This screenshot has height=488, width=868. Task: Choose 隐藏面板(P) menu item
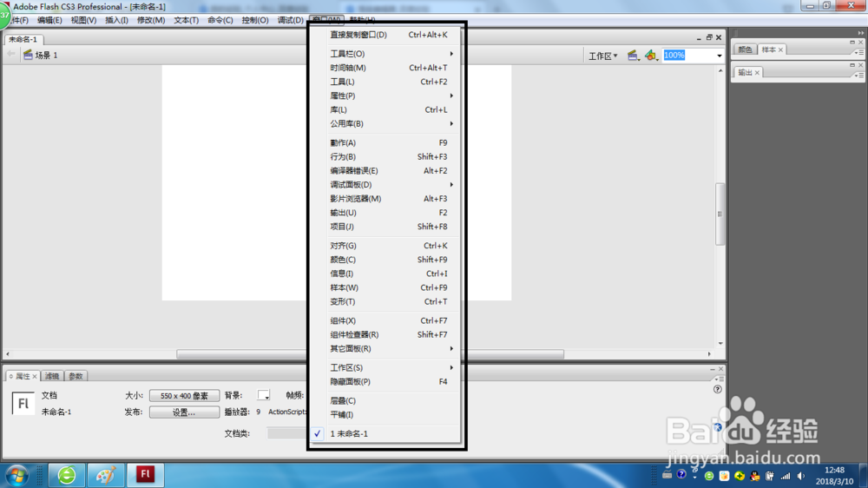(x=385, y=382)
